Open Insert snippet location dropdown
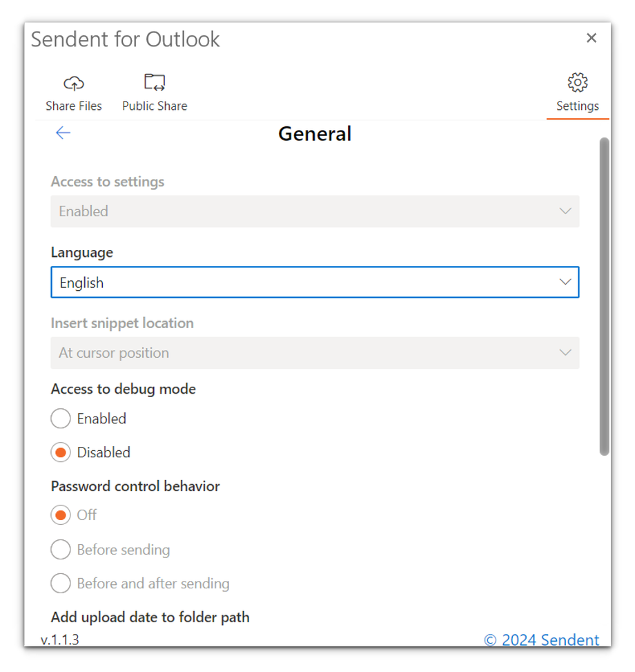This screenshot has height=672, width=635. coord(315,353)
